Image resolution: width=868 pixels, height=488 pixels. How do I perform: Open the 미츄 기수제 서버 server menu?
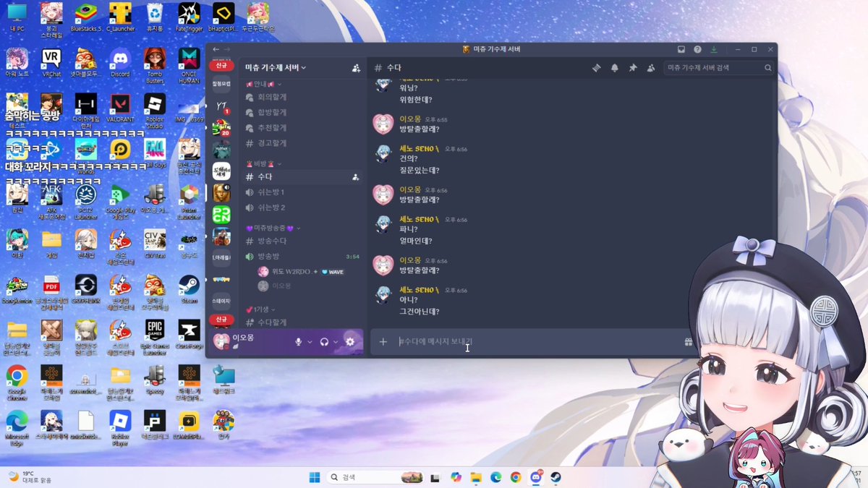coord(276,67)
